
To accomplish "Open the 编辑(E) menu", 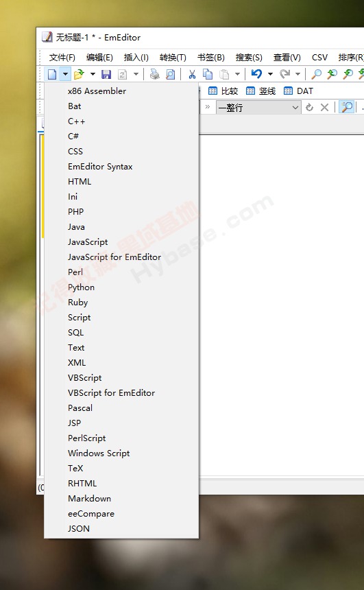I will (x=99, y=58).
